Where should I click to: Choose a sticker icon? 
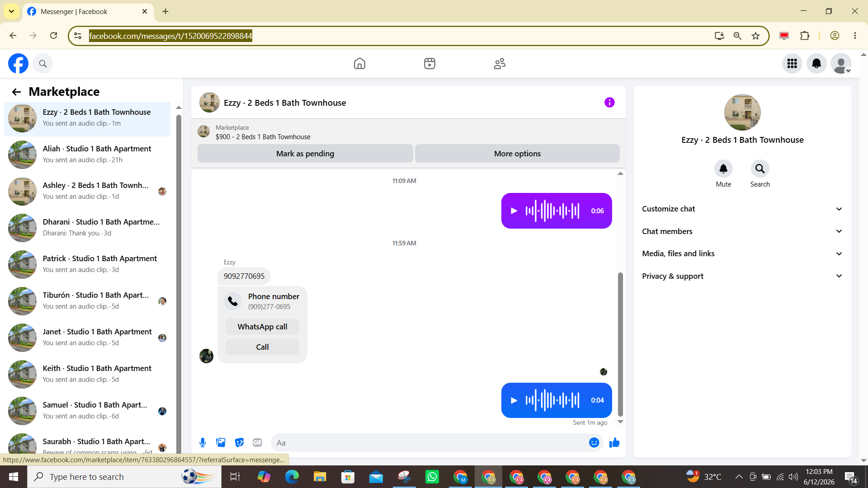239,443
